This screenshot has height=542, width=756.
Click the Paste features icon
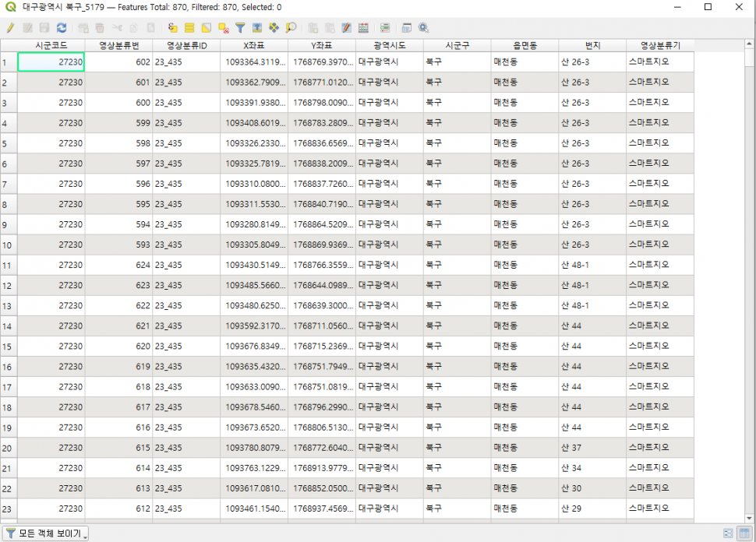pos(151,28)
